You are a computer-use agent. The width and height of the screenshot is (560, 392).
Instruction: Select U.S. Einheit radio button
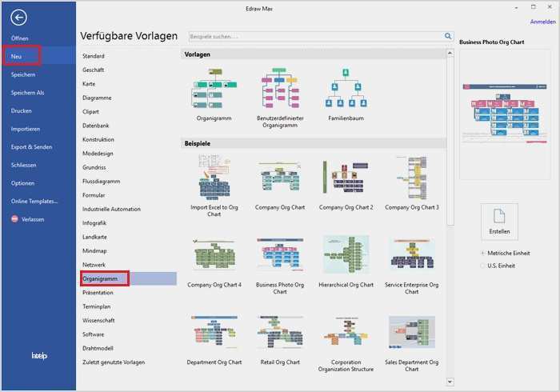coord(483,266)
